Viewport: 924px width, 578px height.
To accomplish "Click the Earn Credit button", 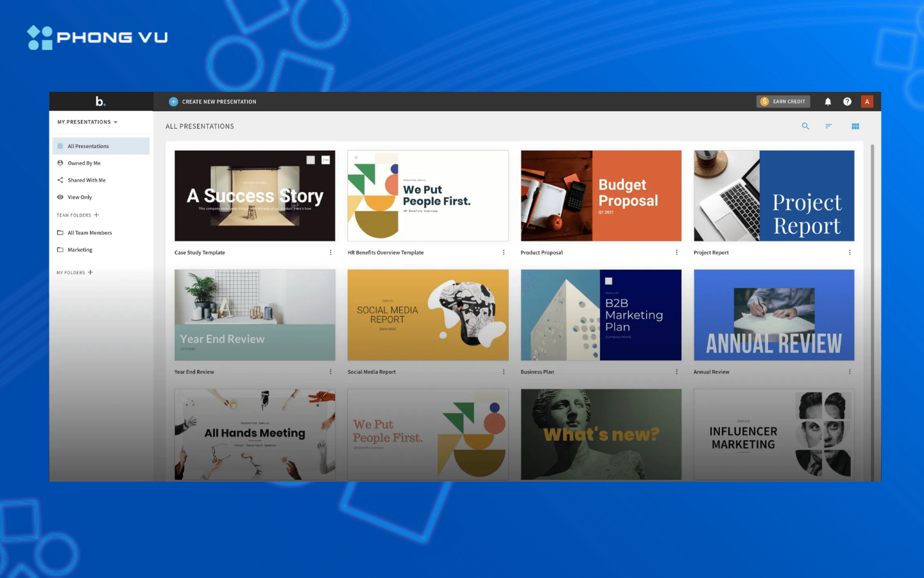I will [783, 101].
